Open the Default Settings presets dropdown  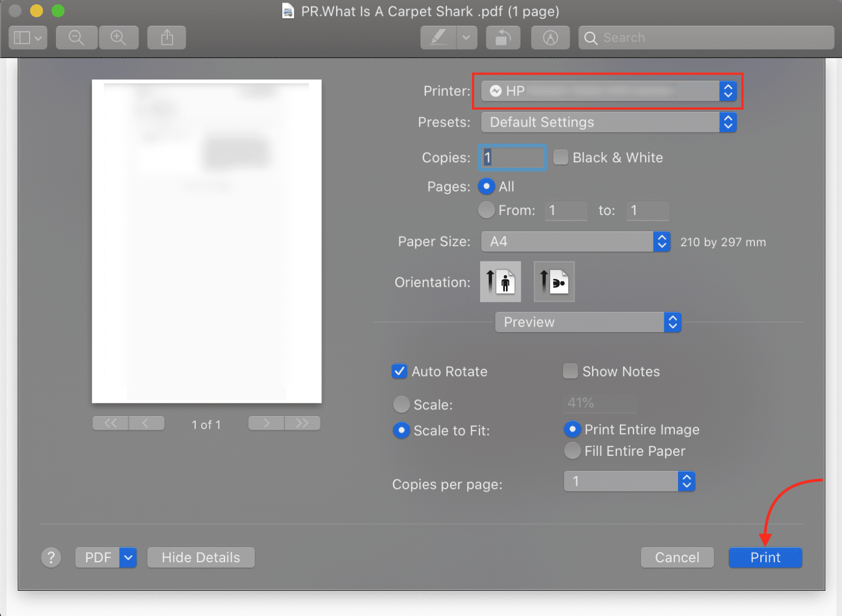pos(608,122)
